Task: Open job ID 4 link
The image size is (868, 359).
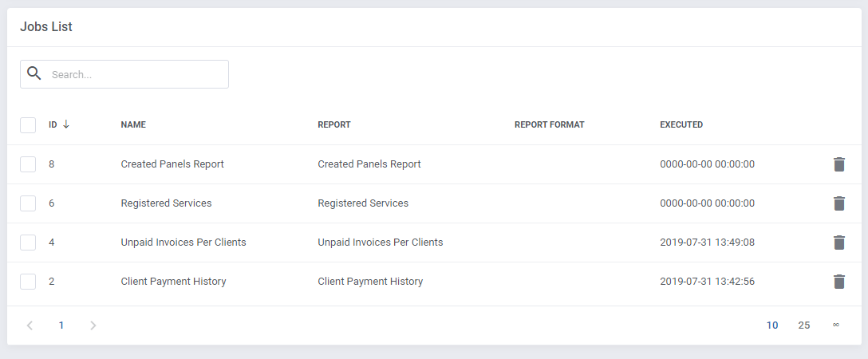Action: pyautogui.click(x=52, y=243)
